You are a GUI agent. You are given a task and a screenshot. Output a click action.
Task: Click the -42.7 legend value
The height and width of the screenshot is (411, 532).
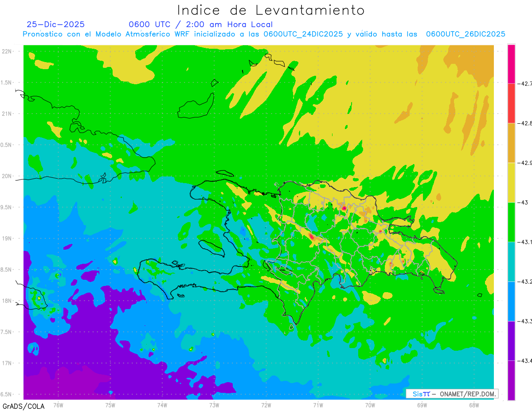524,83
